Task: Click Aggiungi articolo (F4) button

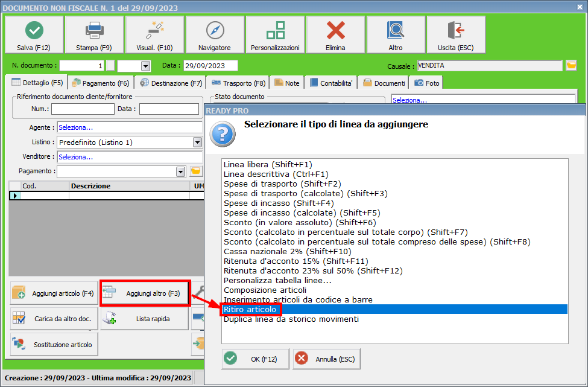Action: (54, 293)
